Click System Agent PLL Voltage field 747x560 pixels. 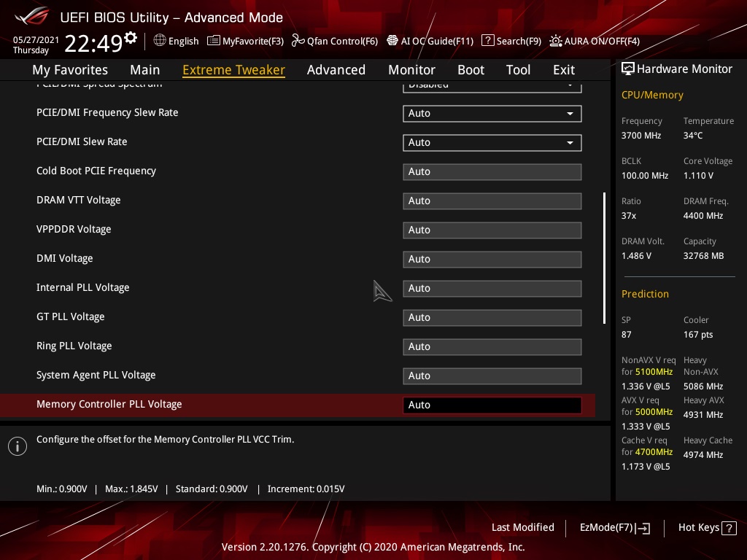pyautogui.click(x=492, y=376)
